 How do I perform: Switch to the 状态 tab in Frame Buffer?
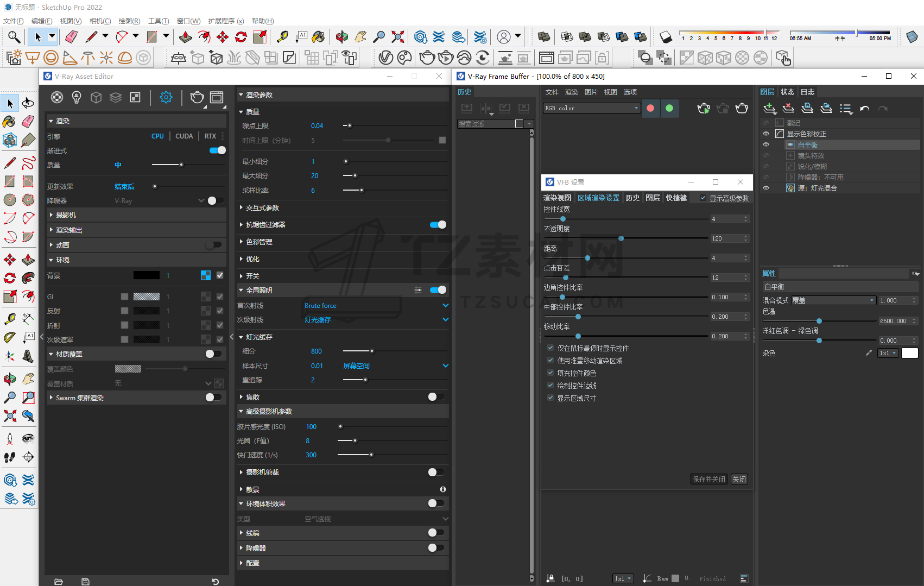click(x=788, y=92)
